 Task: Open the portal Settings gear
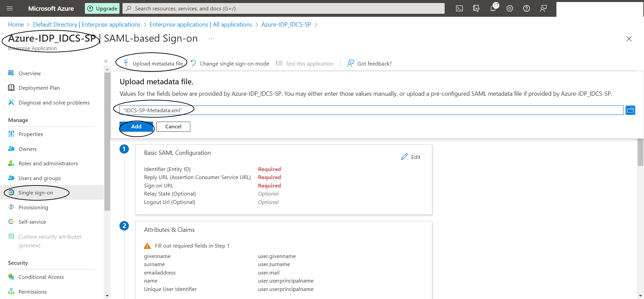[x=510, y=8]
